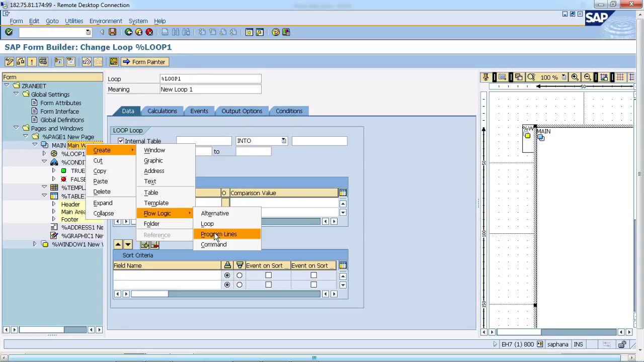Choose Program Lines from Flow Logic submenu
The image size is (644, 362).
click(x=227, y=234)
